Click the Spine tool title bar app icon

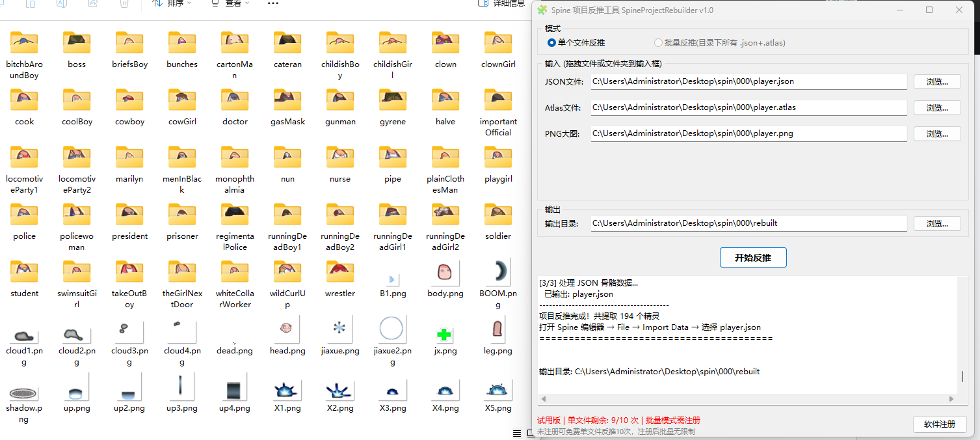542,10
